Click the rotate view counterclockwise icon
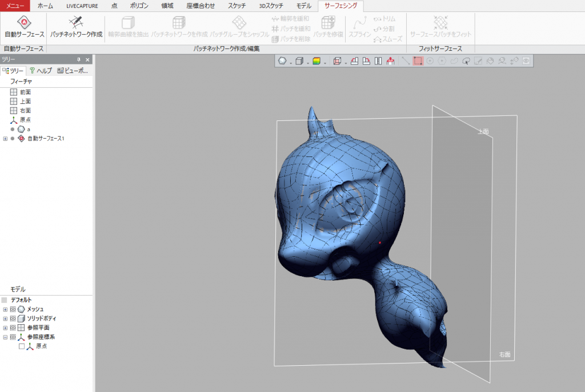Screen dimensions: 585x392 [x=354, y=60]
